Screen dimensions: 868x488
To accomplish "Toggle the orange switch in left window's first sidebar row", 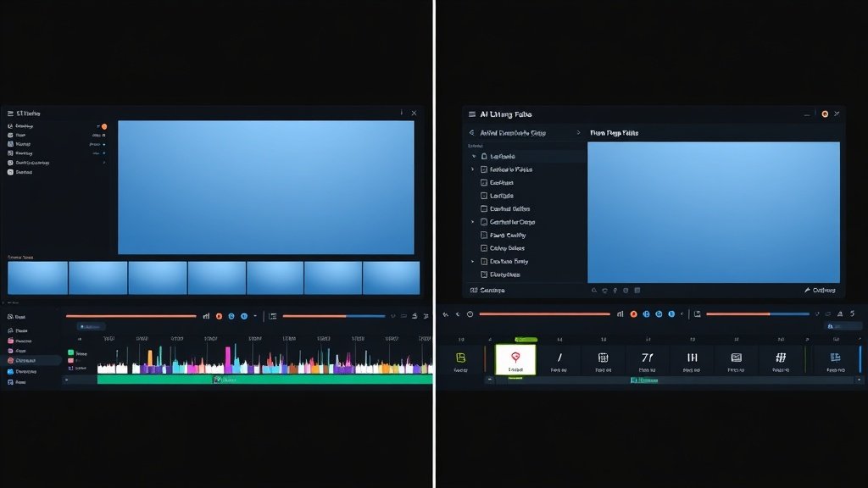I will coord(103,126).
